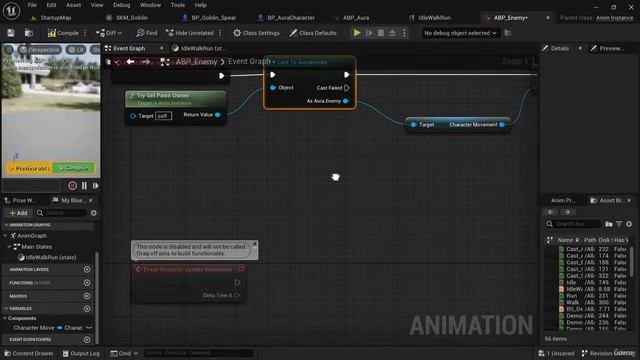The width and height of the screenshot is (640, 360).
Task: Start Play simulation with green arrow
Action: click(x=357, y=33)
